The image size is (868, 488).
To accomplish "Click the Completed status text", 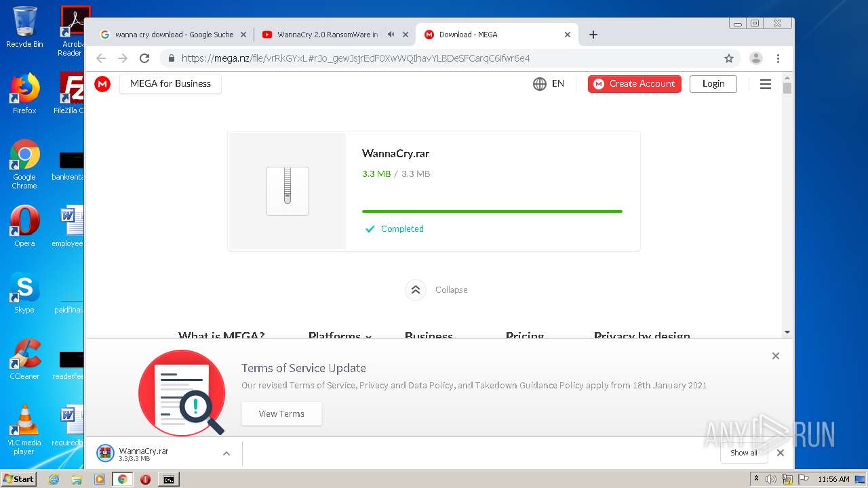I will [x=402, y=229].
